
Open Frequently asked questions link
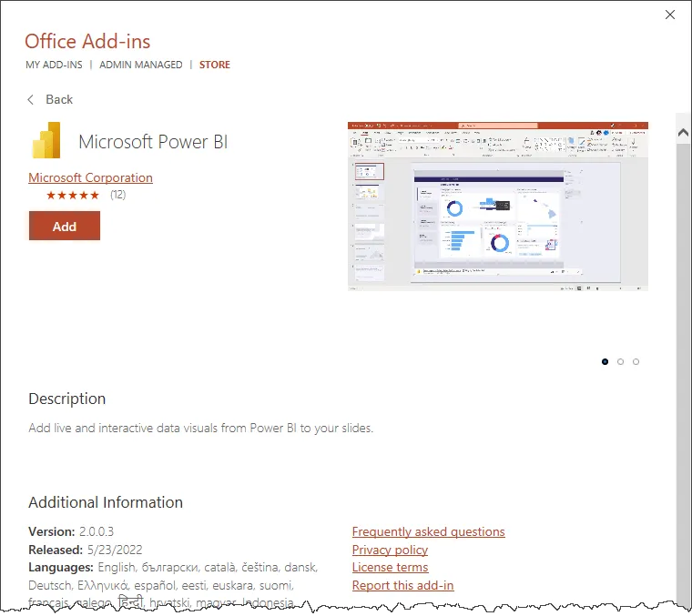pyautogui.click(x=428, y=531)
